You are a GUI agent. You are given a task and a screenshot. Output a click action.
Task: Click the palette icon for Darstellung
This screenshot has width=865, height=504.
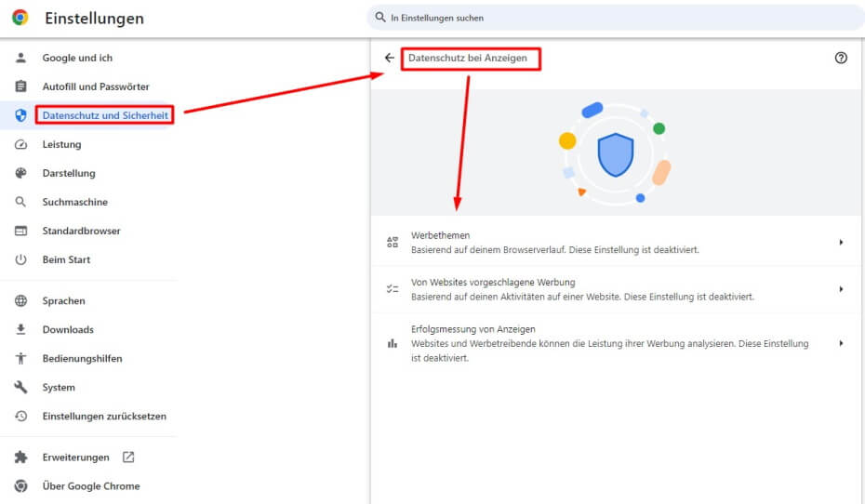point(20,173)
